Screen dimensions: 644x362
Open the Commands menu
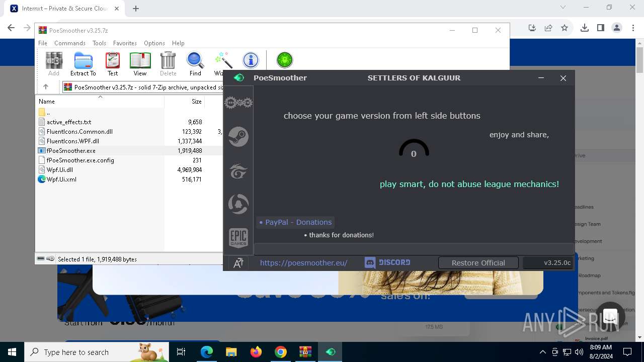click(69, 43)
